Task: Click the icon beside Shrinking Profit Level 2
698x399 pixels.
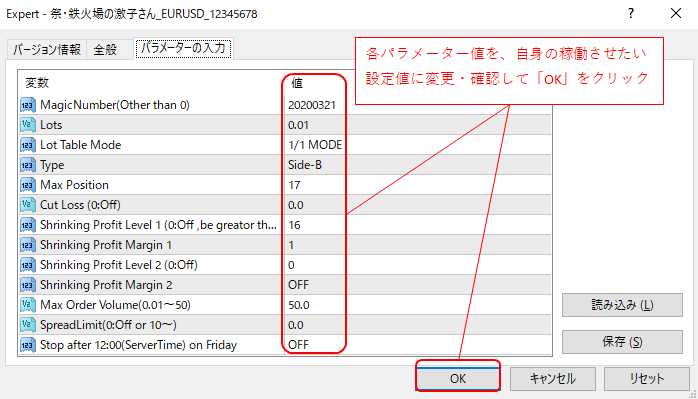Action: (28, 265)
